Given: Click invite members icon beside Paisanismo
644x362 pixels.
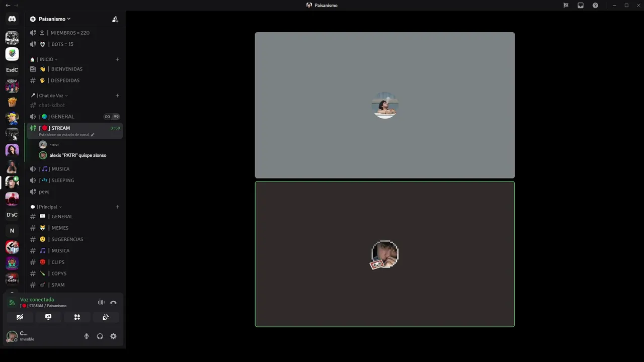Looking at the screenshot, I should click(115, 19).
